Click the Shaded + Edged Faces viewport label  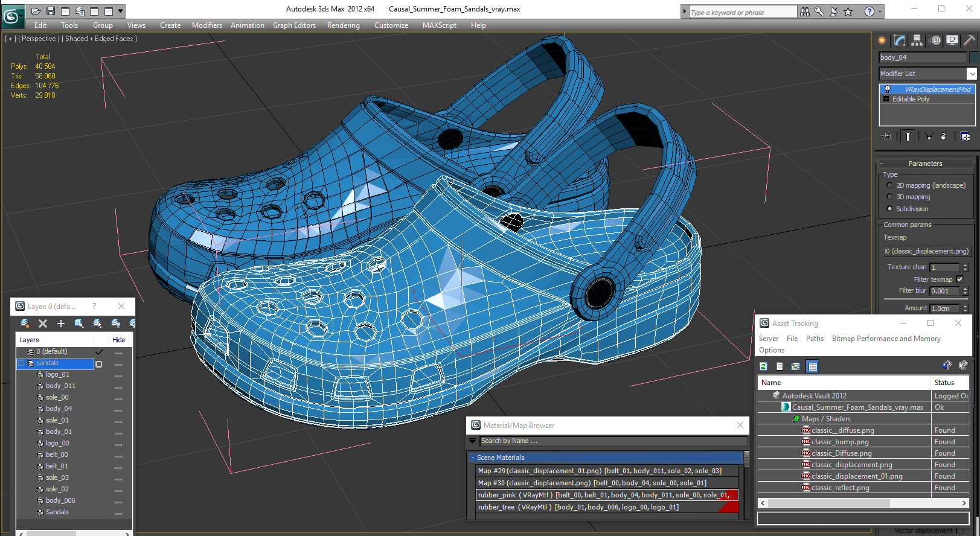pos(99,39)
